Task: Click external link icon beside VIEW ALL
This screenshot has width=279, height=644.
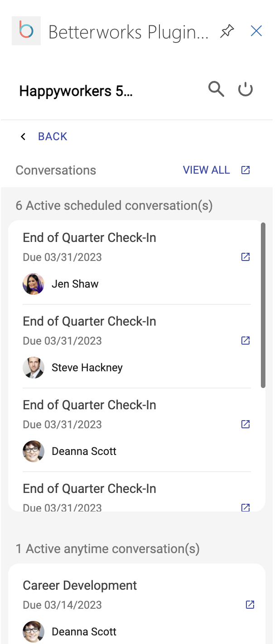Action: pos(245,170)
